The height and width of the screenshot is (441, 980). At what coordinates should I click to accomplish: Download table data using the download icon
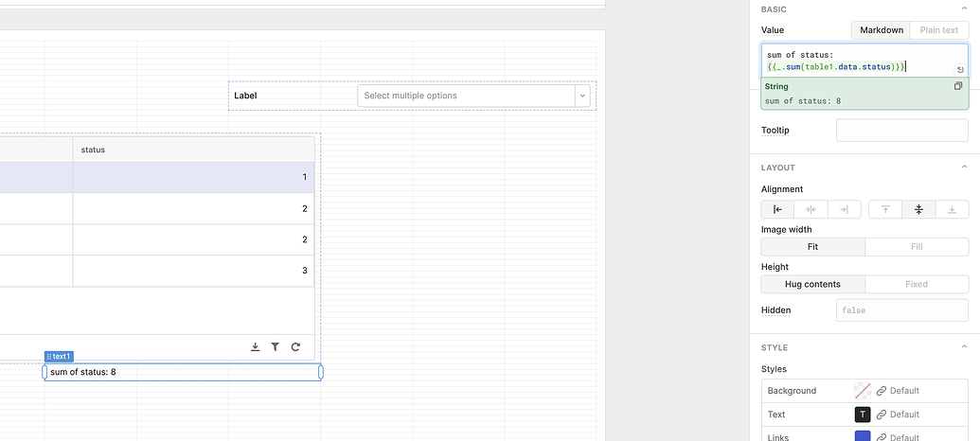click(x=255, y=347)
